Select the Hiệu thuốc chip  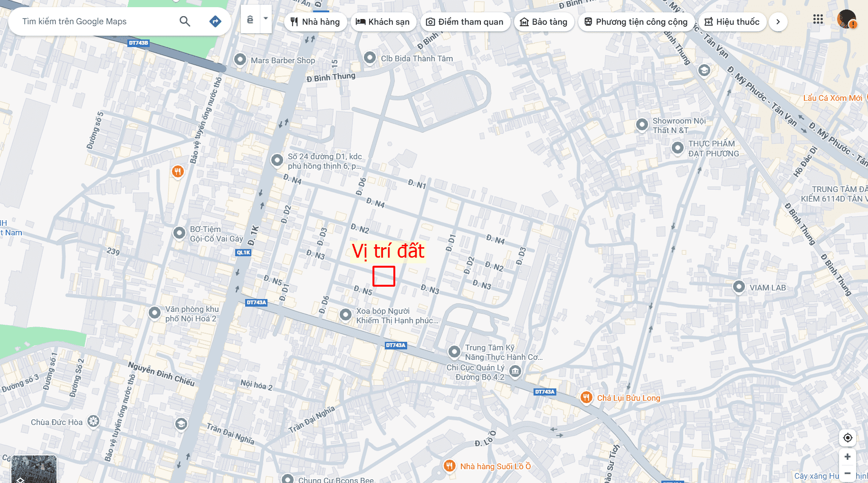click(732, 22)
